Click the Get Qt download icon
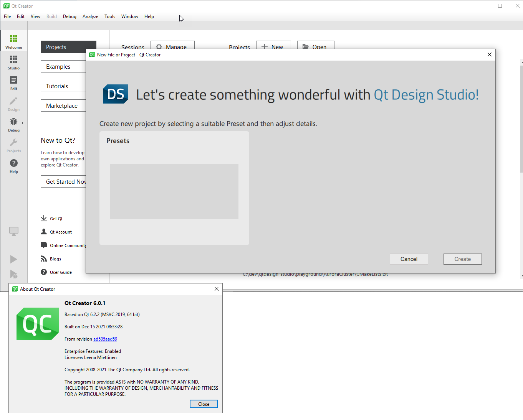Viewport: 523px width, 420px height. point(44,218)
